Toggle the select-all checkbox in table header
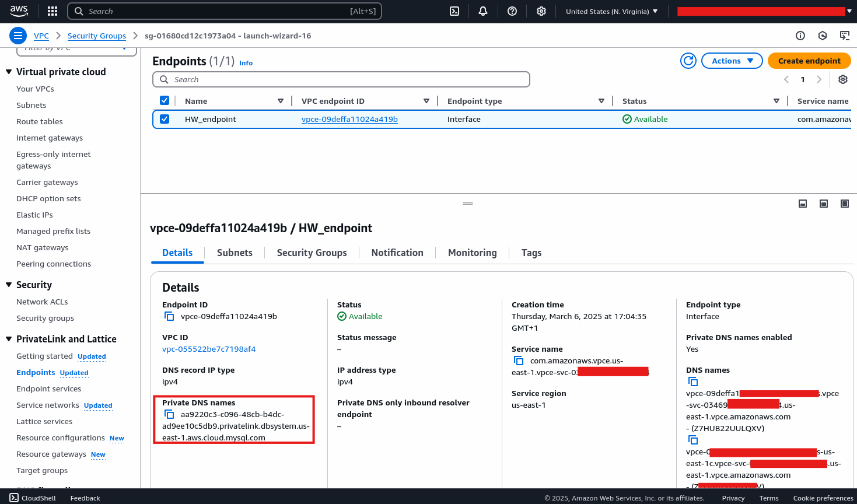Viewport: 857px width, 504px height. [x=165, y=100]
